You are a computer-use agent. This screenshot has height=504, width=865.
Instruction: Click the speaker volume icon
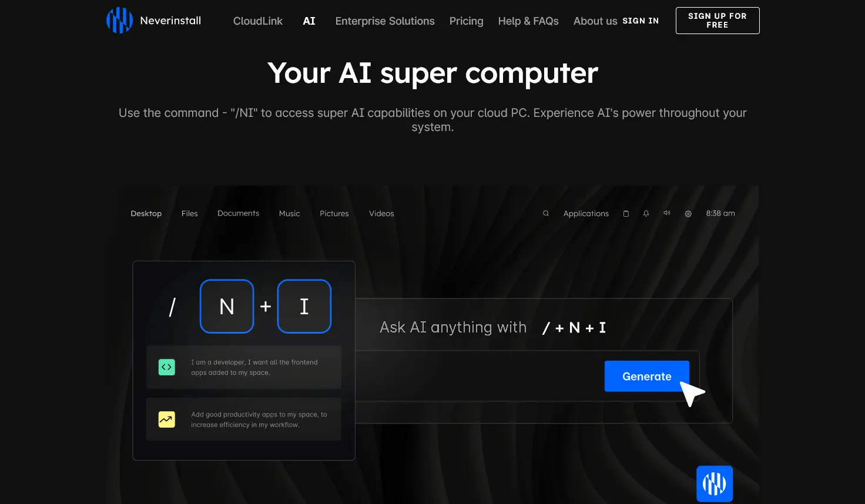tap(667, 213)
